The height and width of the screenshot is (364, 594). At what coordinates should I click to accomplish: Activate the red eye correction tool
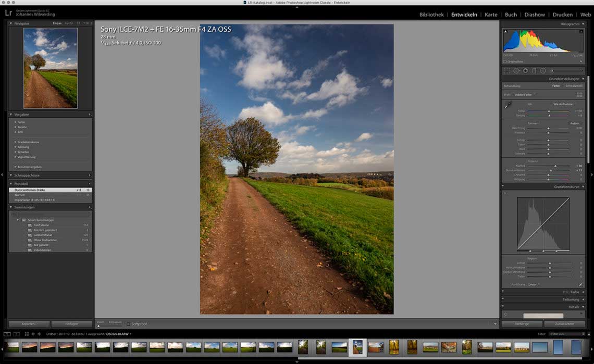click(x=525, y=71)
